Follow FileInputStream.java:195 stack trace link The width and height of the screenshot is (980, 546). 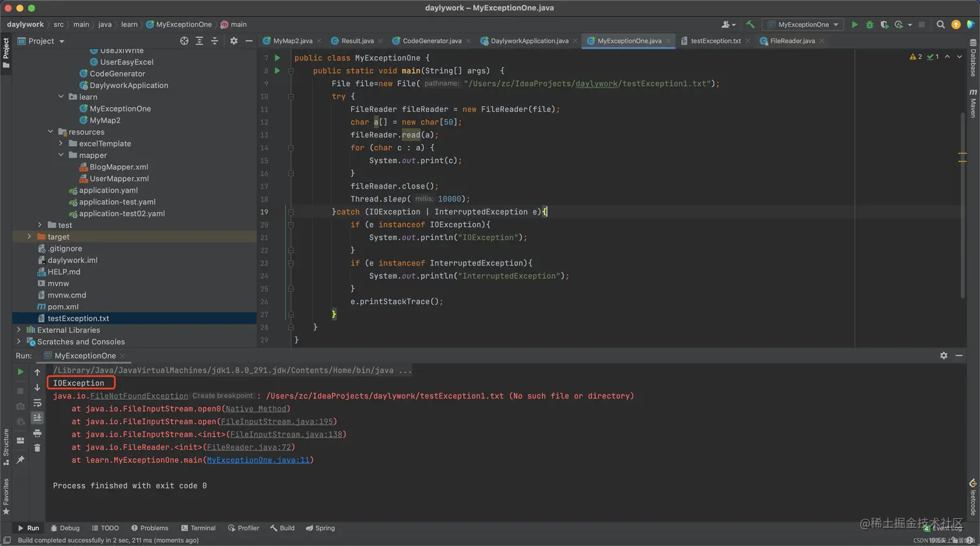point(277,422)
